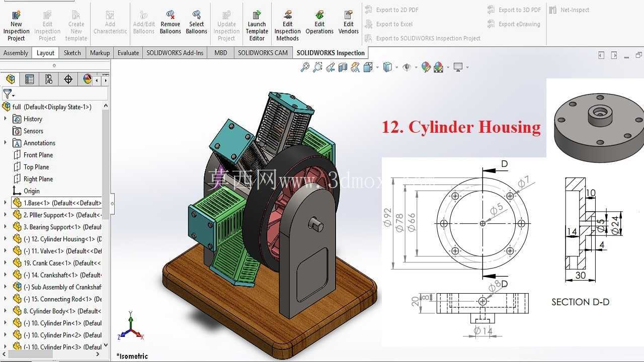Click Net-Inspect button

click(569, 10)
